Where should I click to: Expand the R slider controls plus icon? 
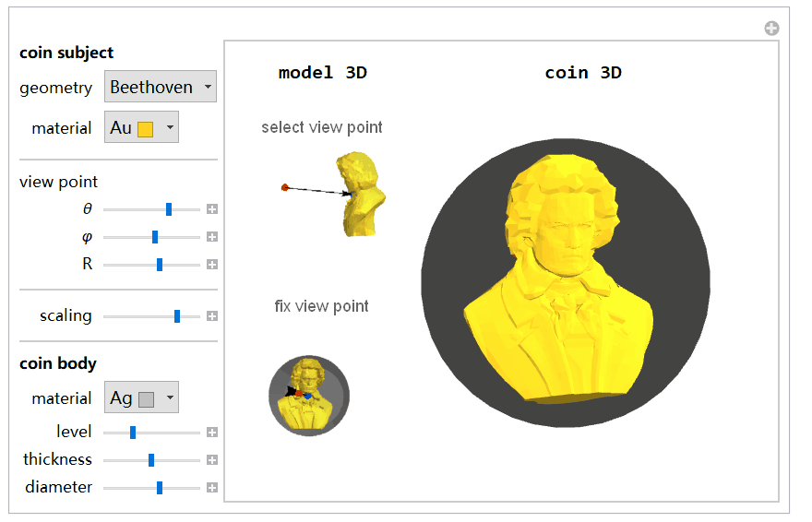click(x=212, y=265)
